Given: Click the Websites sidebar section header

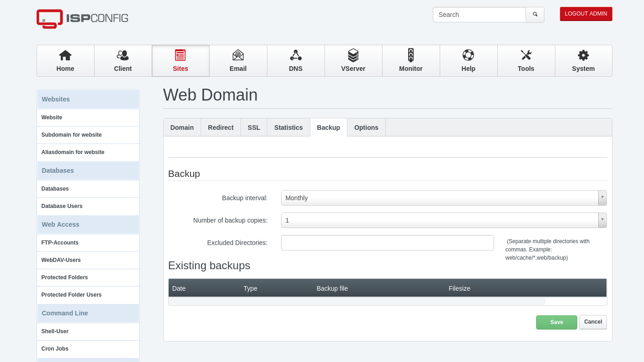Looking at the screenshot, I should click(88, 99).
